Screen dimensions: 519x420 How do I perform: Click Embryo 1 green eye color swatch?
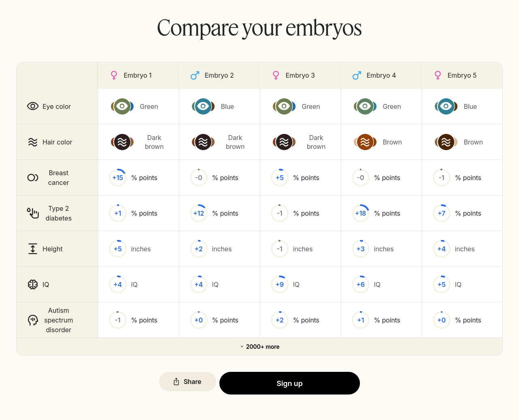(x=122, y=106)
